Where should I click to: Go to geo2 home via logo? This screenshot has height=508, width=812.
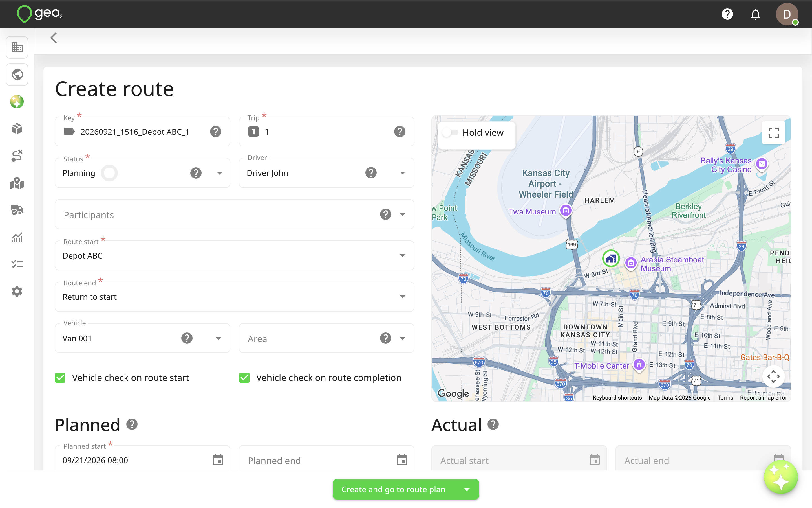coord(39,14)
